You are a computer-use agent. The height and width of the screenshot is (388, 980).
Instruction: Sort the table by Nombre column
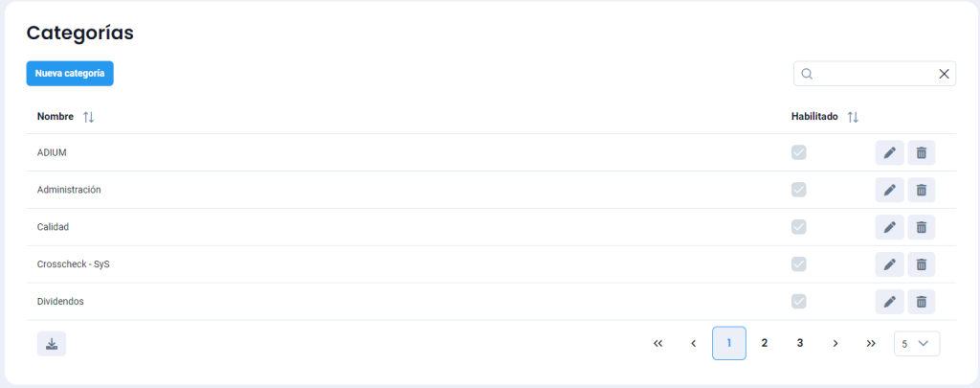(x=88, y=117)
